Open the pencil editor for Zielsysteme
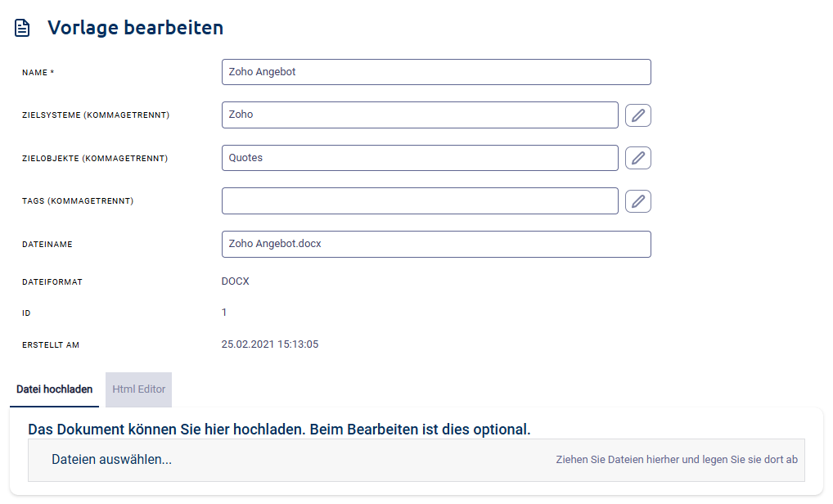The height and width of the screenshot is (504, 833). pyautogui.click(x=637, y=115)
